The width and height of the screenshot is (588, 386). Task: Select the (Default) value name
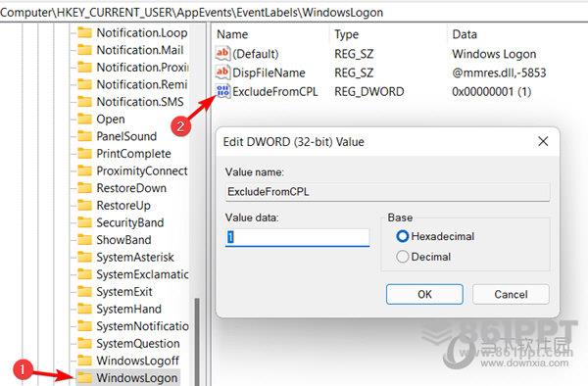pyautogui.click(x=256, y=54)
